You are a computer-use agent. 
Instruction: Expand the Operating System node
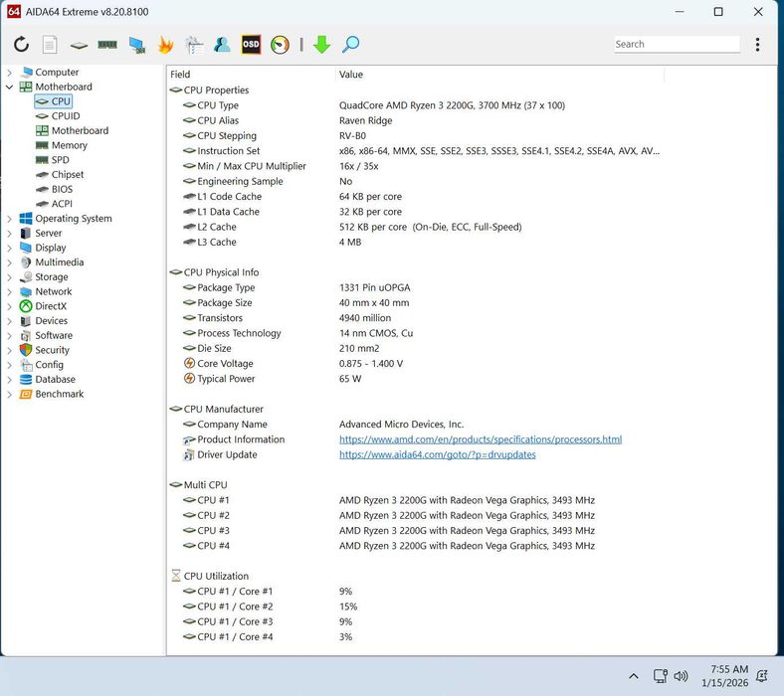[x=9, y=219]
